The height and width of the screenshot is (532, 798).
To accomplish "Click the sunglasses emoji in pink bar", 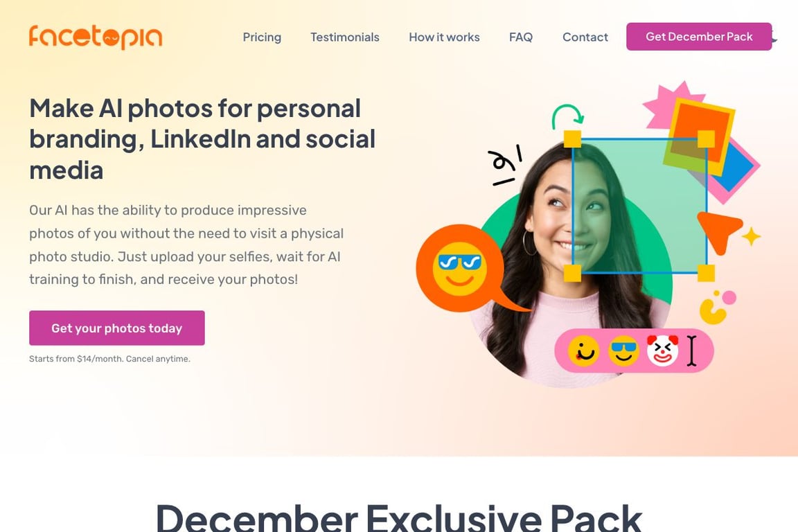I will [x=623, y=351].
